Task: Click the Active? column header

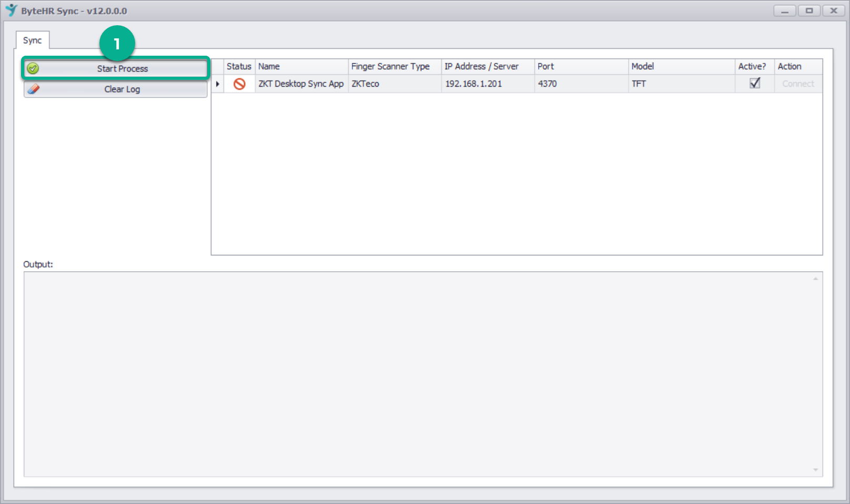Action: [755, 66]
